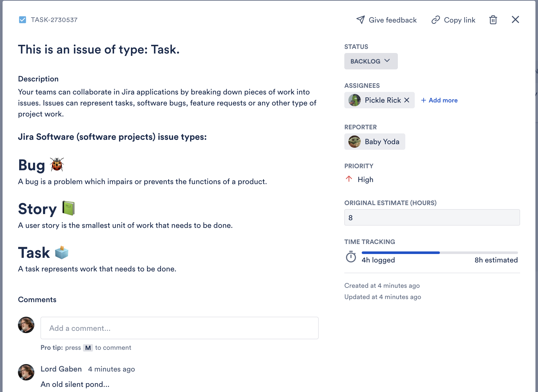538x392 pixels.
Task: Click Lord Gaben's comment avatar
Action: coord(26,372)
